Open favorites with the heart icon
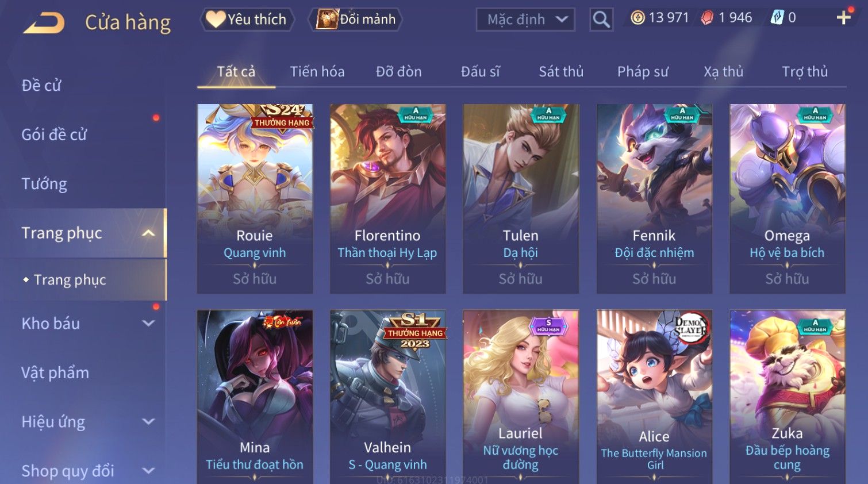The width and height of the screenshot is (868, 484). pos(216,20)
